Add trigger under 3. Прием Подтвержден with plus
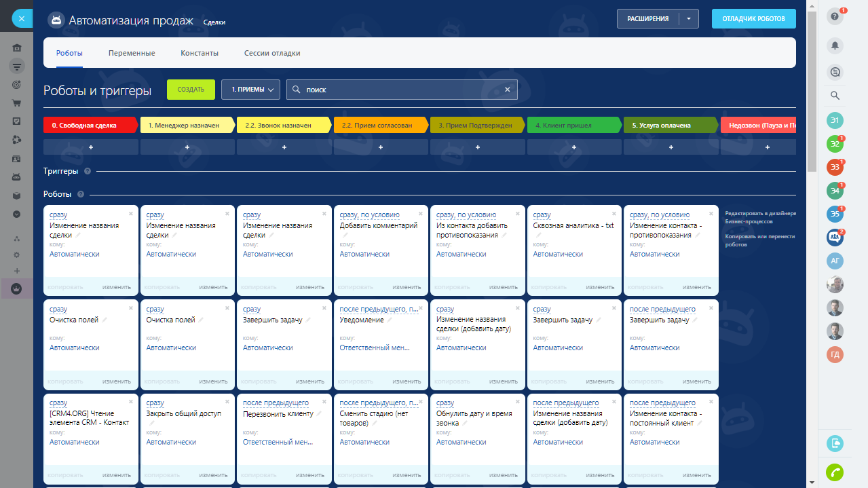Screen dimensions: 868x488 click(x=478, y=147)
